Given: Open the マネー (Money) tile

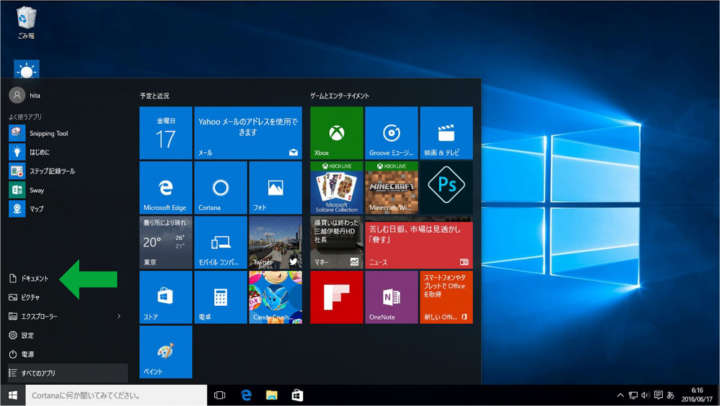Looking at the screenshot, I should (x=337, y=242).
